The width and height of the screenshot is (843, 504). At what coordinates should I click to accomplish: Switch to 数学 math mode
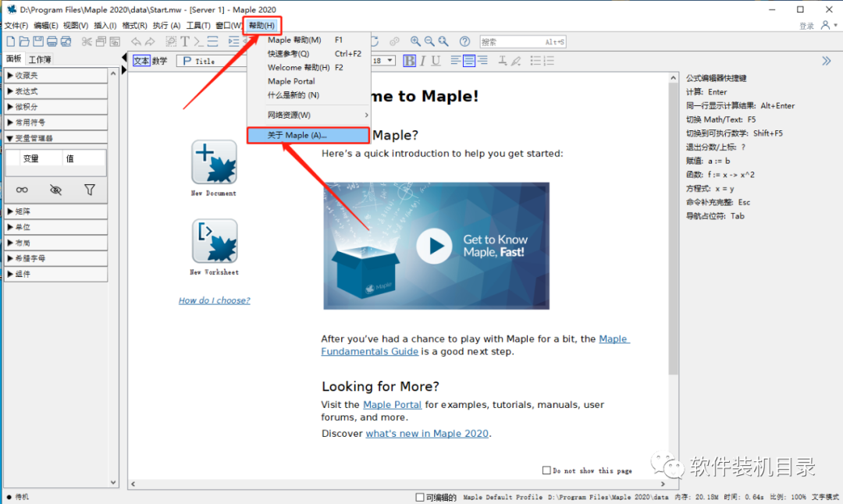tap(160, 61)
